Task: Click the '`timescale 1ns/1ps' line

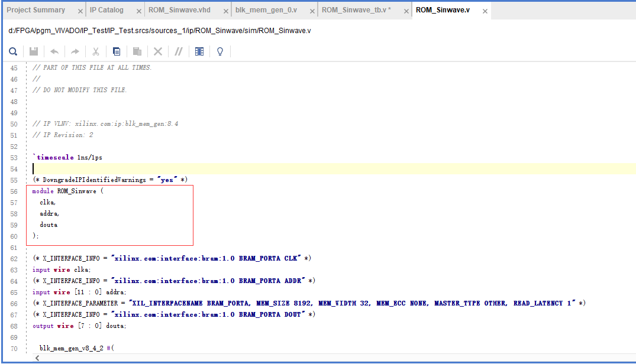Action: (x=67, y=158)
